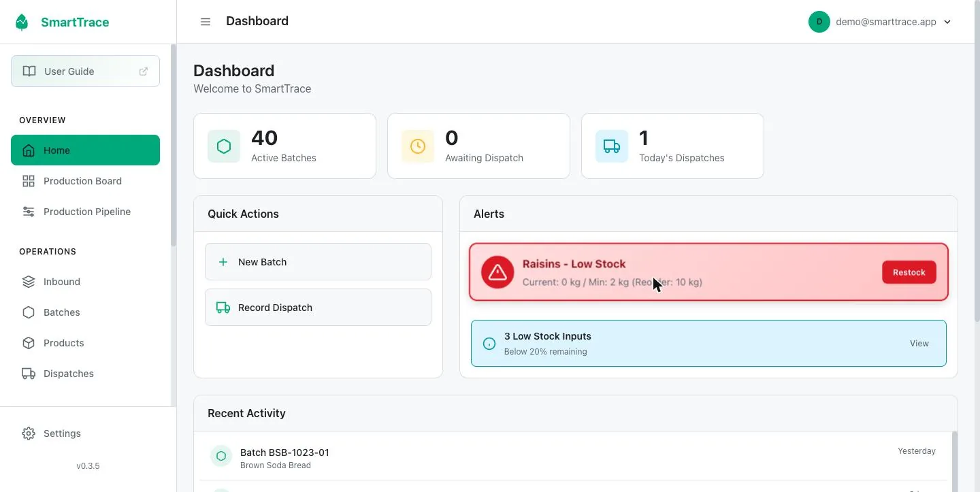
Task: Click the Production Pipeline sliders icon
Action: 29,212
